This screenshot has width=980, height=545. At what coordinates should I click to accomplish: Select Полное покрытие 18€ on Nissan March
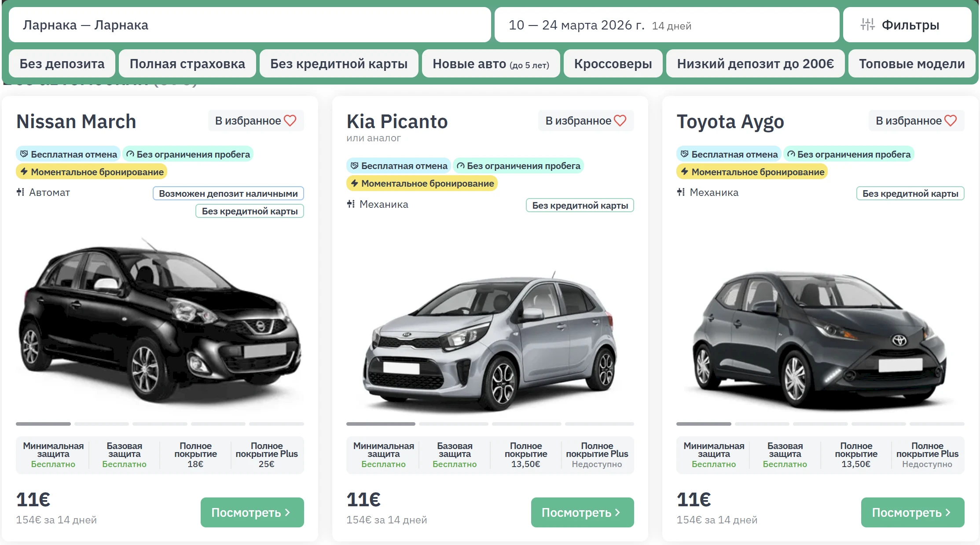click(195, 455)
